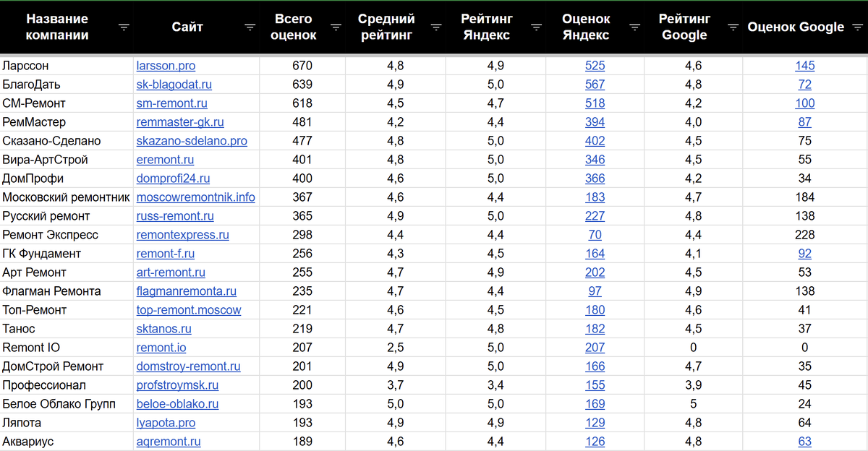
Task: Select Профессионал Yandex rating 3,4
Action: click(495, 385)
